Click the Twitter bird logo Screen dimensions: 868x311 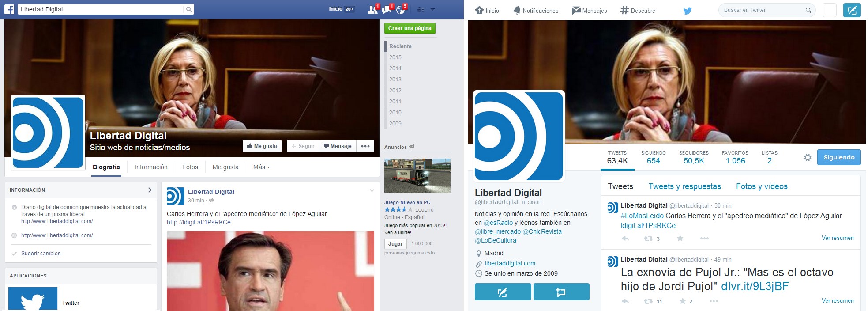687,11
